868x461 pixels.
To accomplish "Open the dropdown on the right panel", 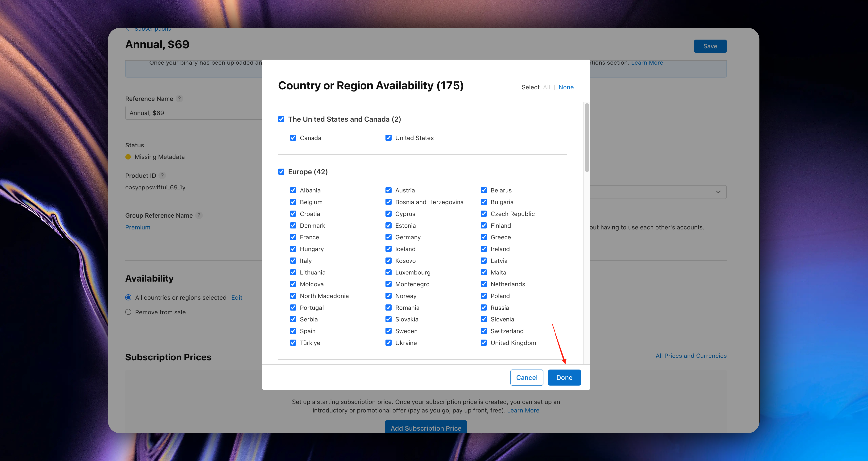I will [718, 192].
